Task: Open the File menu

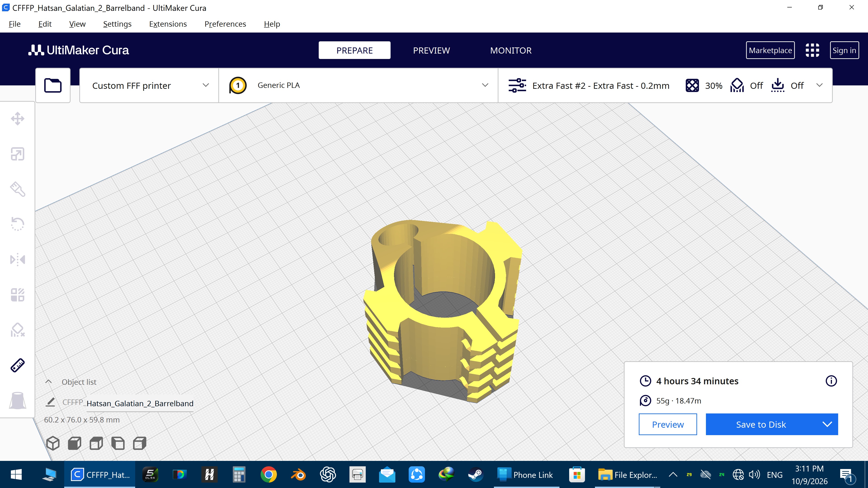Action: click(x=14, y=24)
